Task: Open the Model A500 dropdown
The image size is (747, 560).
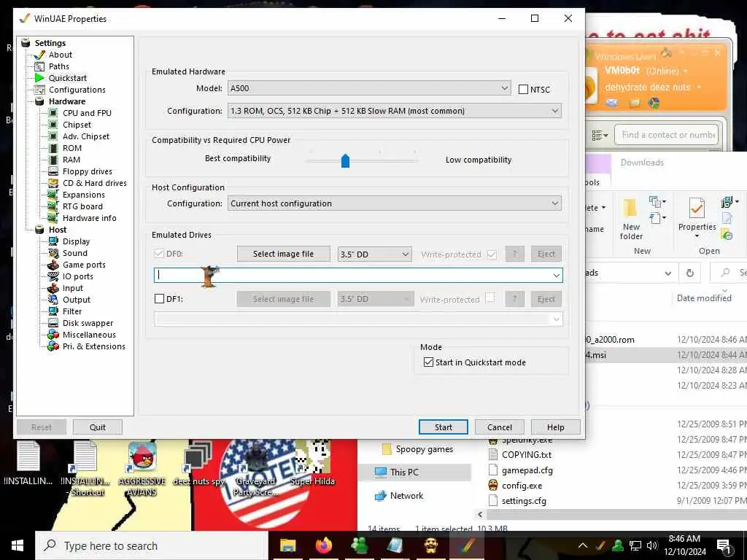Action: [369, 88]
